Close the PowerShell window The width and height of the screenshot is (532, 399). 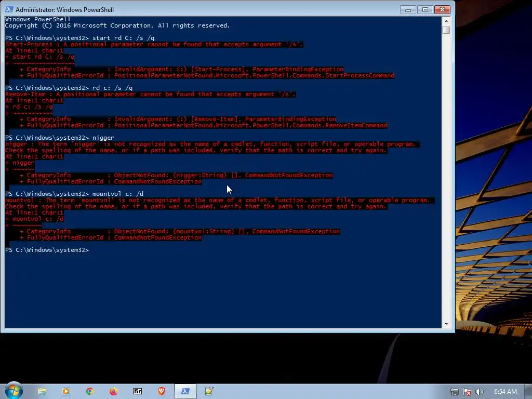tap(443, 10)
